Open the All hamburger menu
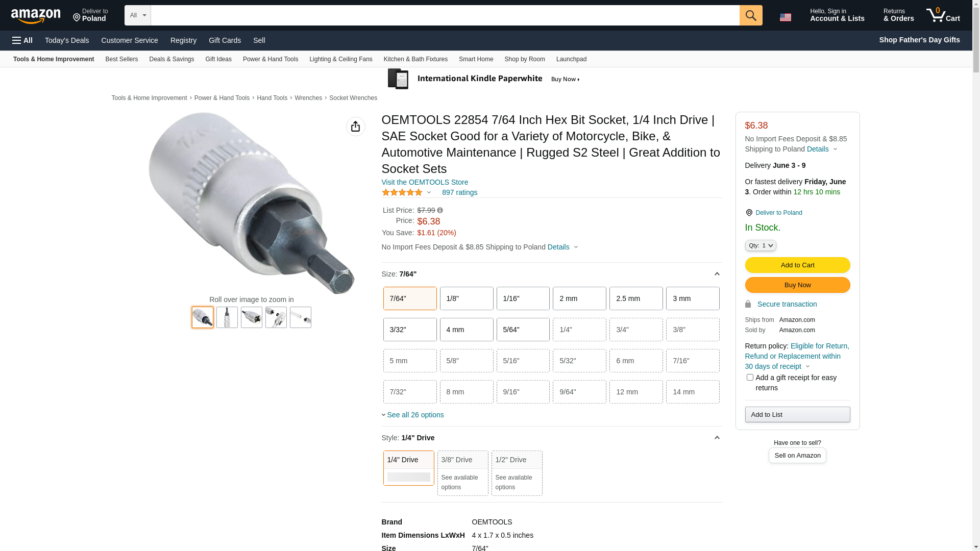The image size is (980, 551). 22,40
